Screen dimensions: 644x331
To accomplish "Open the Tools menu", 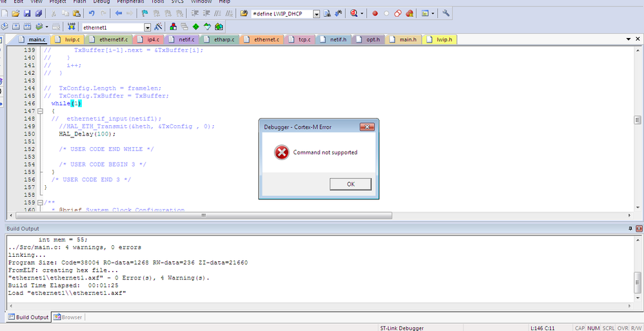I will pyautogui.click(x=158, y=2).
